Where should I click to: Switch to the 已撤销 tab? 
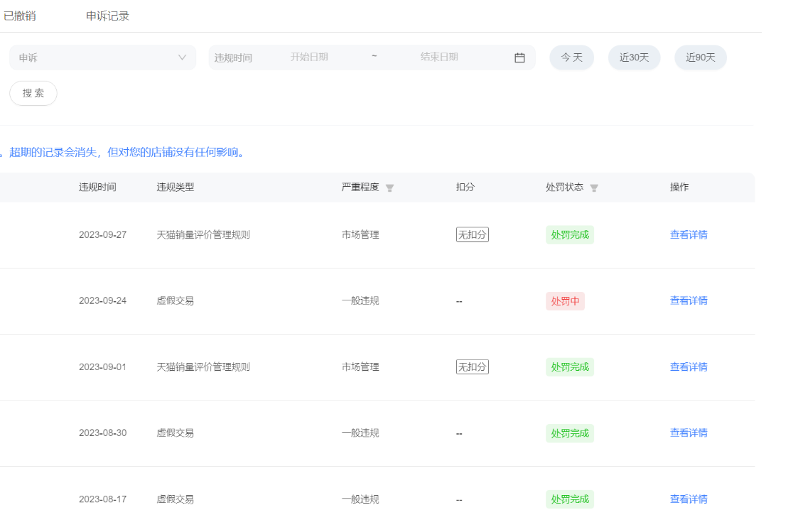tap(20, 16)
